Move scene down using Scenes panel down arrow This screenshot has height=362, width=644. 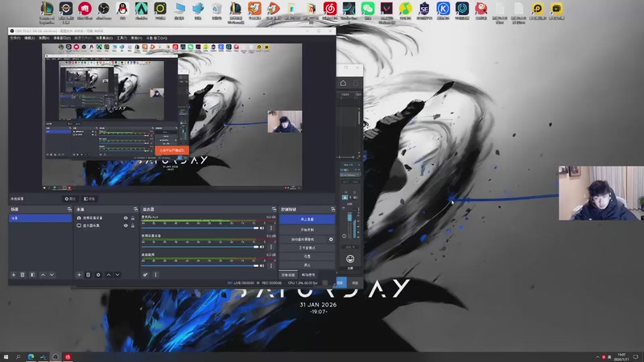coord(52,274)
